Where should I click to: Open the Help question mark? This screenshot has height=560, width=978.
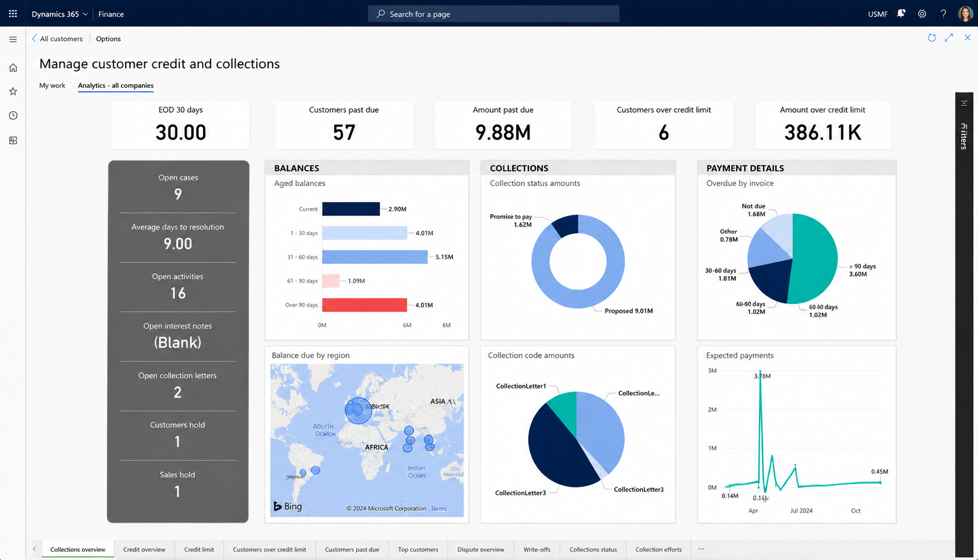[943, 14]
